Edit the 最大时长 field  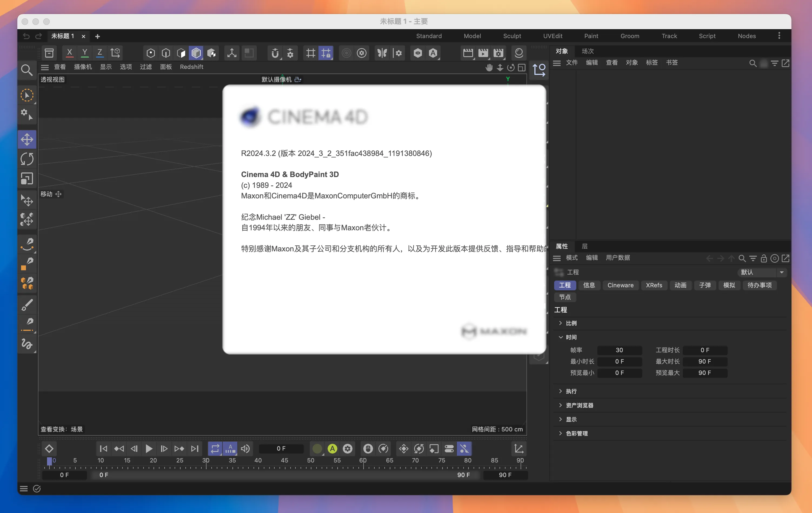coord(705,362)
